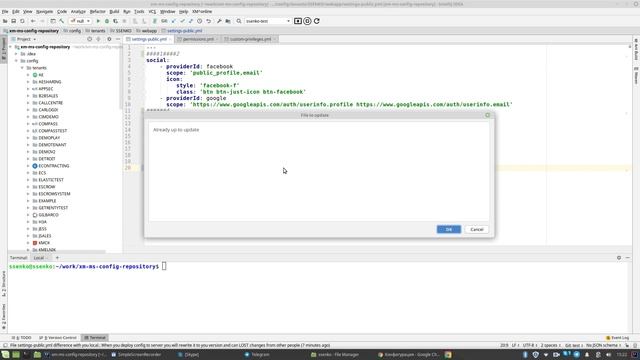Viewport: 640px width, 360px height.
Task: Click the Run green play icon
Action: (98, 21)
